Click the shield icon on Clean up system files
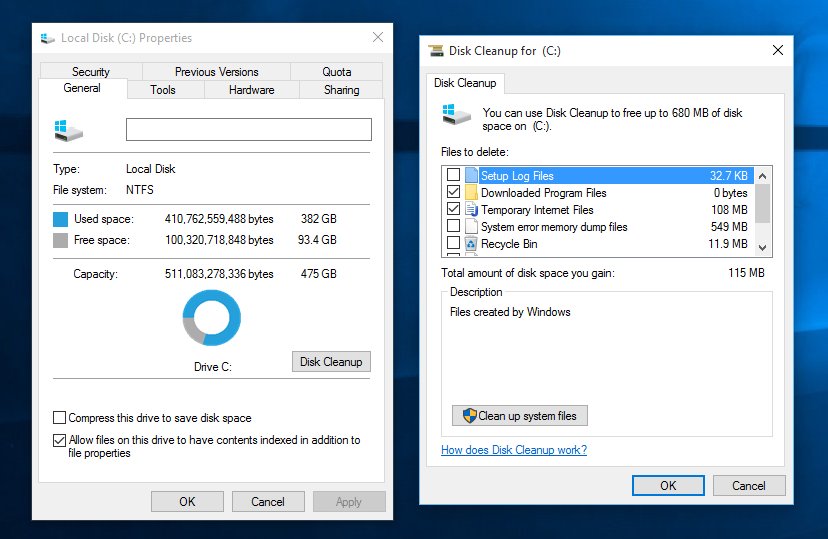 pyautogui.click(x=469, y=415)
